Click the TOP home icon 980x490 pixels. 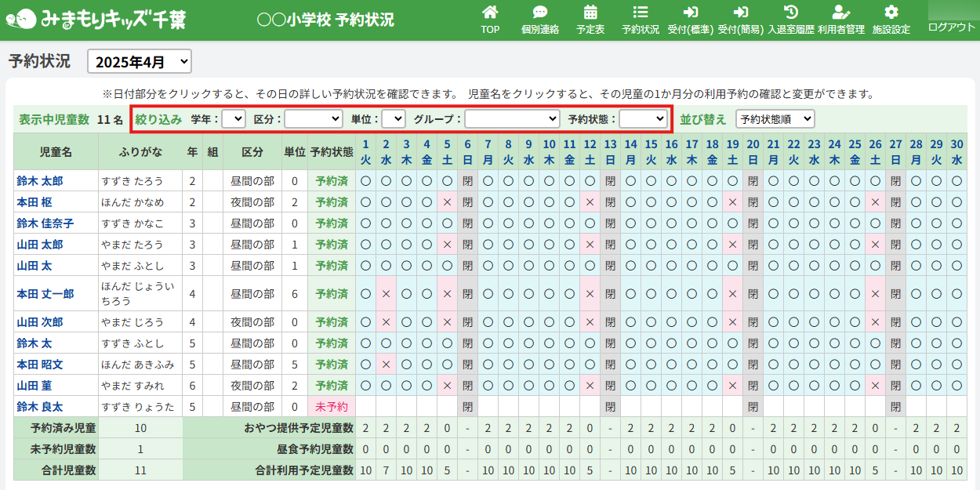pyautogui.click(x=490, y=13)
